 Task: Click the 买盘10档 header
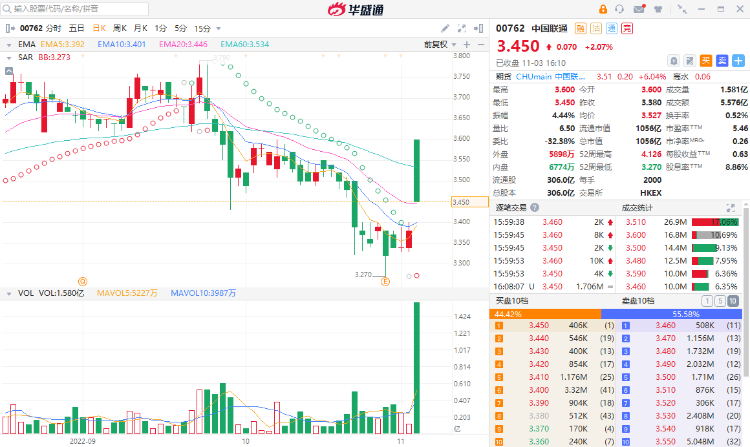pos(512,301)
